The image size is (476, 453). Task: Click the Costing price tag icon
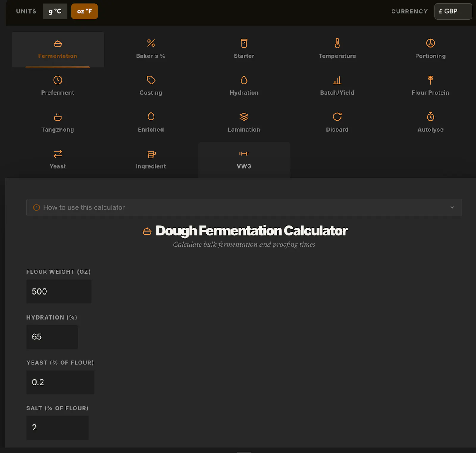pos(151,80)
